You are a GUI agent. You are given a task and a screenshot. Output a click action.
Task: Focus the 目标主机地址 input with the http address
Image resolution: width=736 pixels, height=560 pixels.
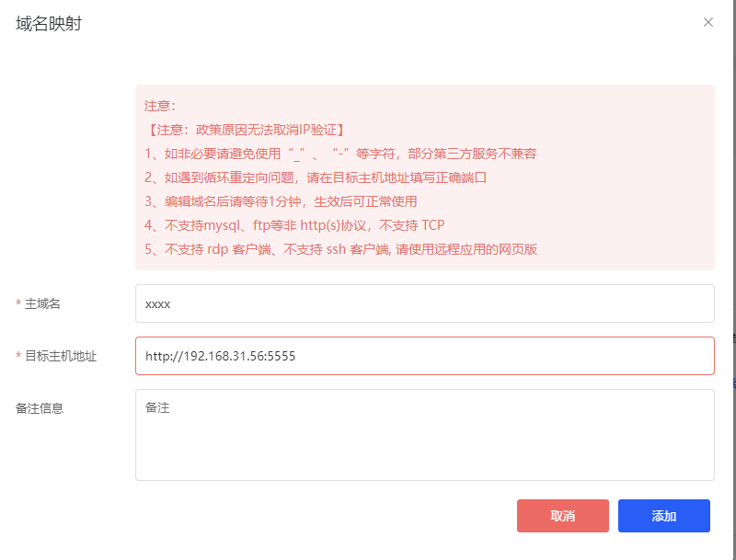pyautogui.click(x=424, y=356)
